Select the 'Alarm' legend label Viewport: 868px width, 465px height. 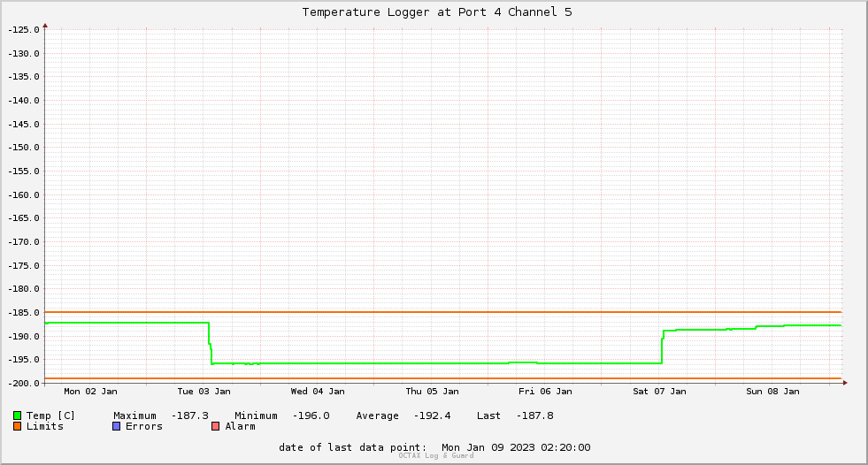241,426
